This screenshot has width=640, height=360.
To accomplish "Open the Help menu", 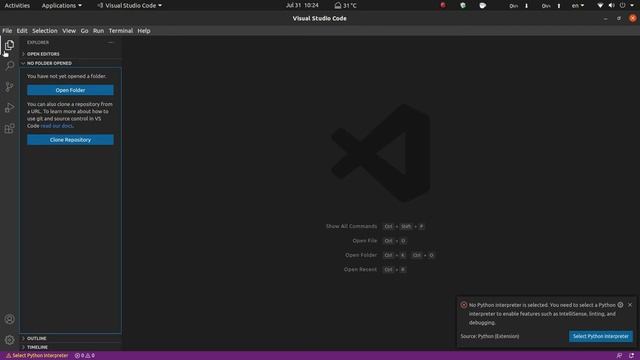I will (x=144, y=31).
